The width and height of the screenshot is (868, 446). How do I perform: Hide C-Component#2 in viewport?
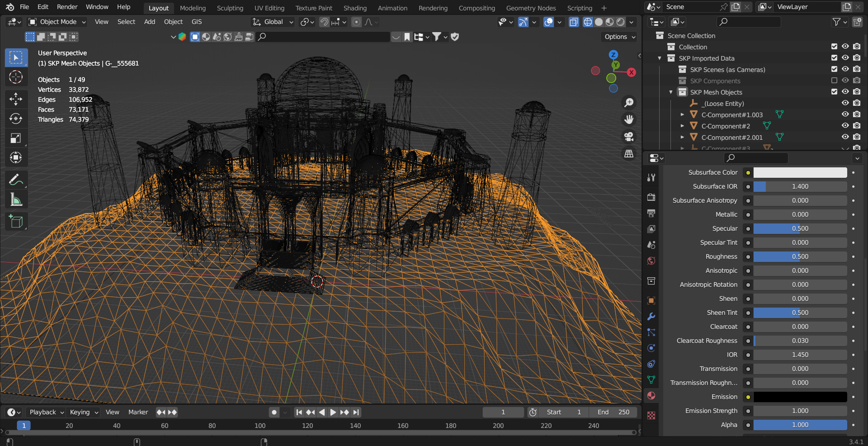pyautogui.click(x=845, y=126)
